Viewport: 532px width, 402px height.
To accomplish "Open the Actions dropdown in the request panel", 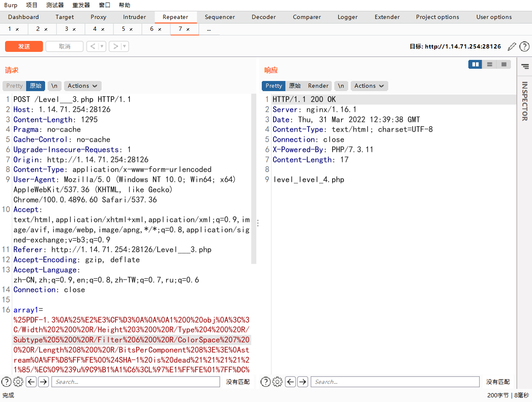I will coord(82,86).
